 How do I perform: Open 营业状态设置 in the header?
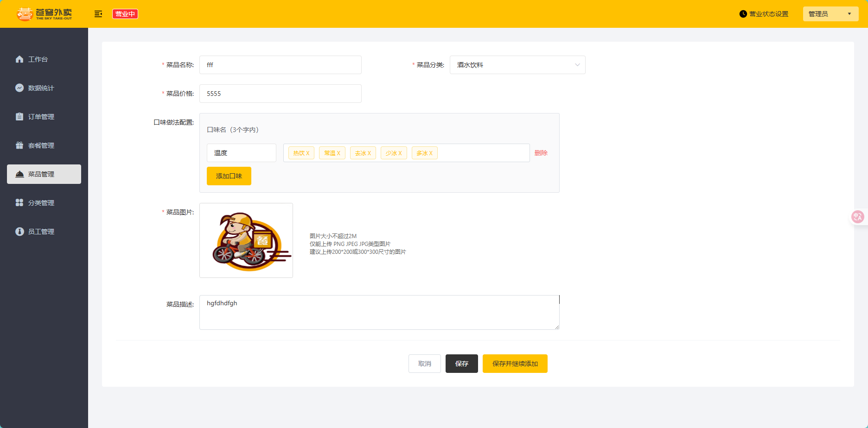[x=764, y=14]
